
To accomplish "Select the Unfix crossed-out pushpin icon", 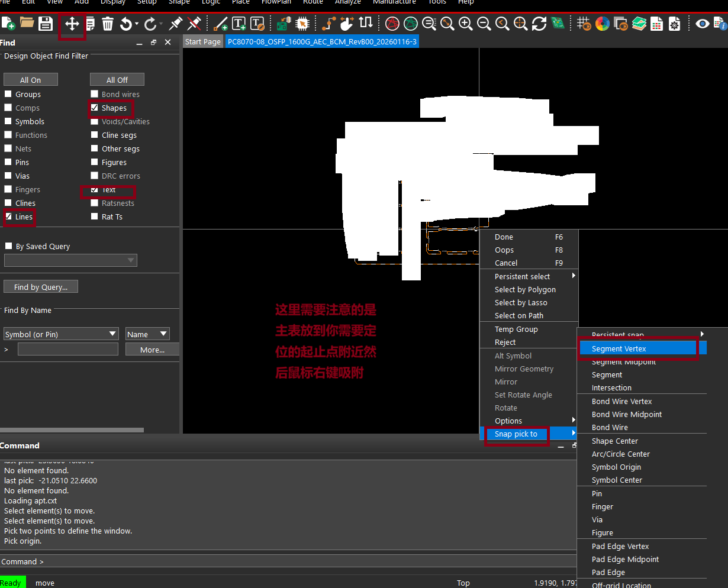I will coord(194,24).
